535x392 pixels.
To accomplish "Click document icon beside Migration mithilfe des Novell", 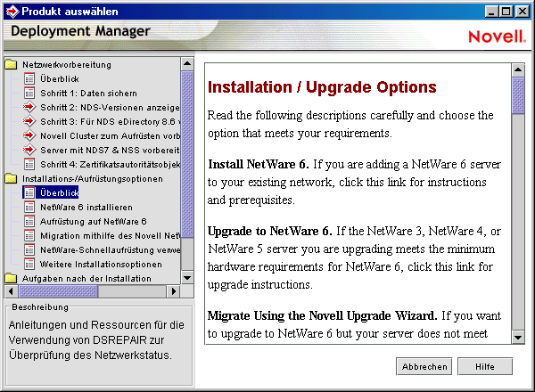I will click(x=29, y=235).
